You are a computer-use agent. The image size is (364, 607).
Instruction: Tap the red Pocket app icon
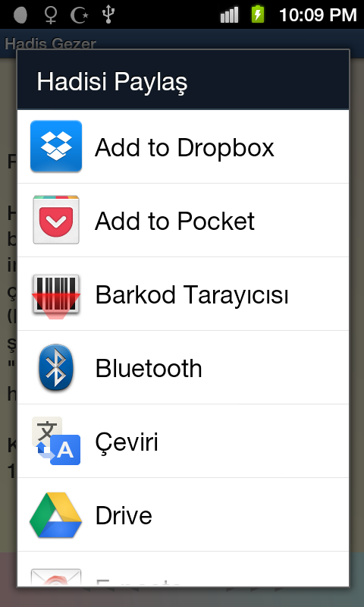point(56,220)
